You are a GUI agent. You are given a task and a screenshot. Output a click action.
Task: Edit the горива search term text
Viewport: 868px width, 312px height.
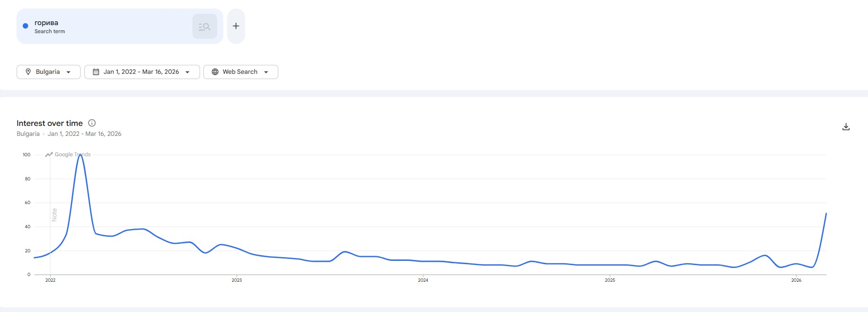click(46, 23)
